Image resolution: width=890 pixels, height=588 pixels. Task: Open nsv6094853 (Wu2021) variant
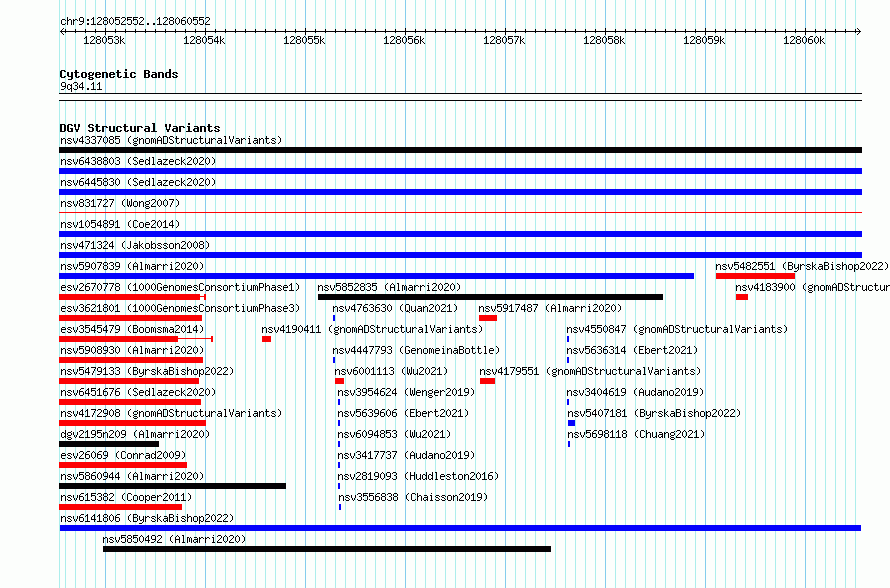pos(394,434)
